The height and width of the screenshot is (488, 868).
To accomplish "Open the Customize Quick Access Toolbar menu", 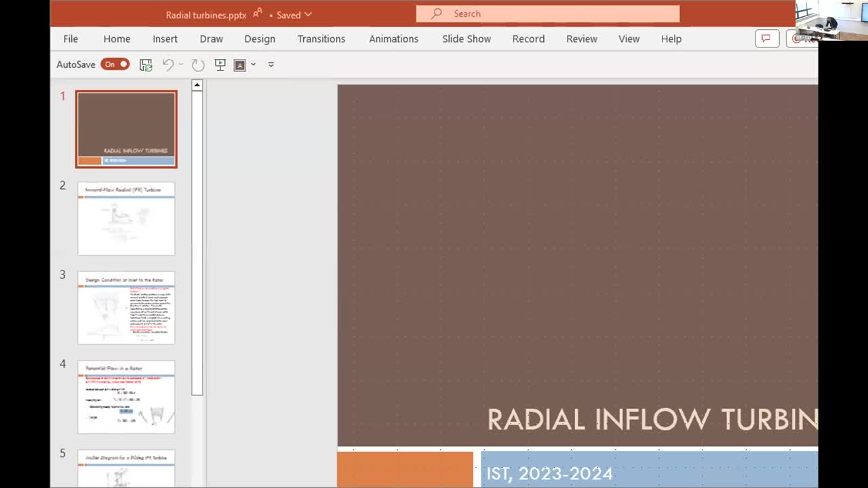I will [271, 65].
